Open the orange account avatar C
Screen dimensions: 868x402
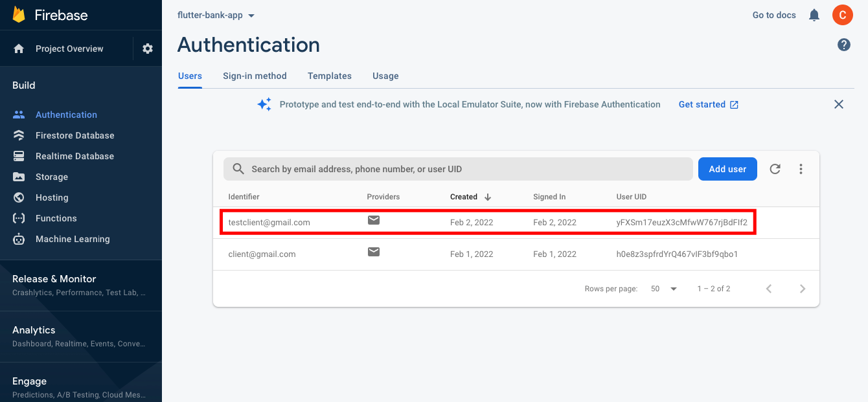[843, 15]
